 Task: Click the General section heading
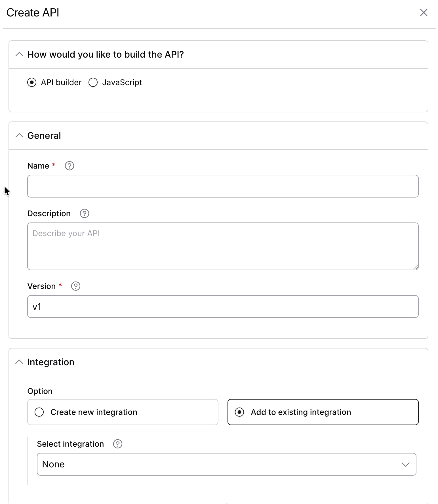(44, 136)
